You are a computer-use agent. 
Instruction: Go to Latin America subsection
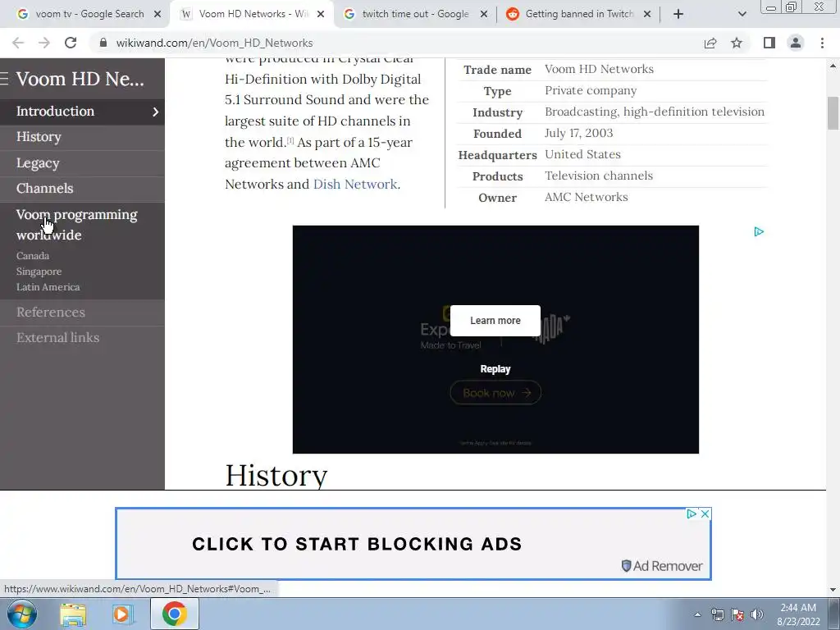(x=48, y=287)
